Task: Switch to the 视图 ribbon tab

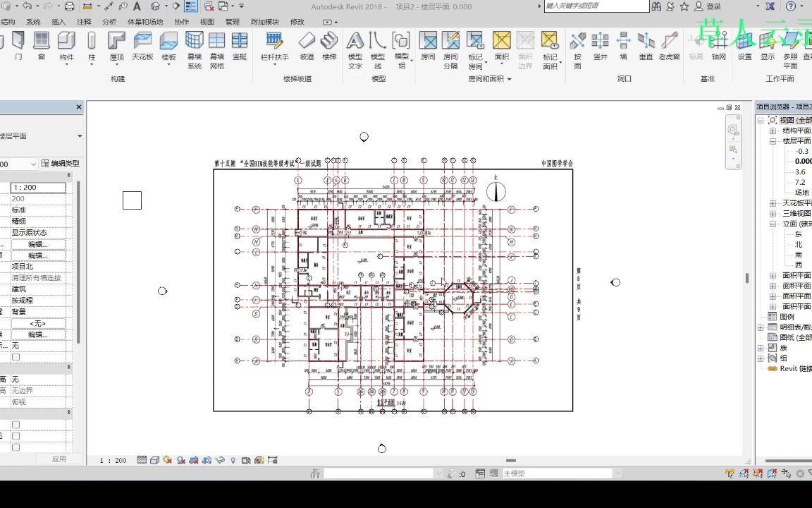Action: [x=208, y=21]
